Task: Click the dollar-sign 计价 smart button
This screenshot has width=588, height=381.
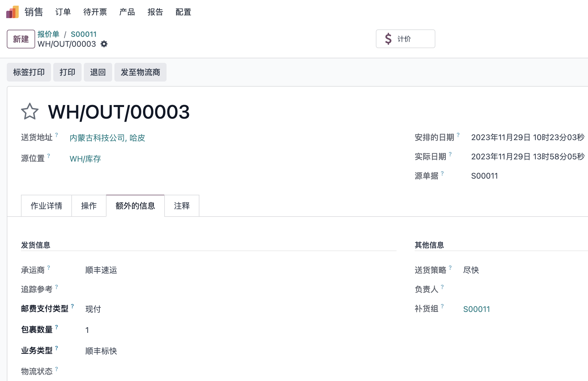Action: tap(405, 39)
